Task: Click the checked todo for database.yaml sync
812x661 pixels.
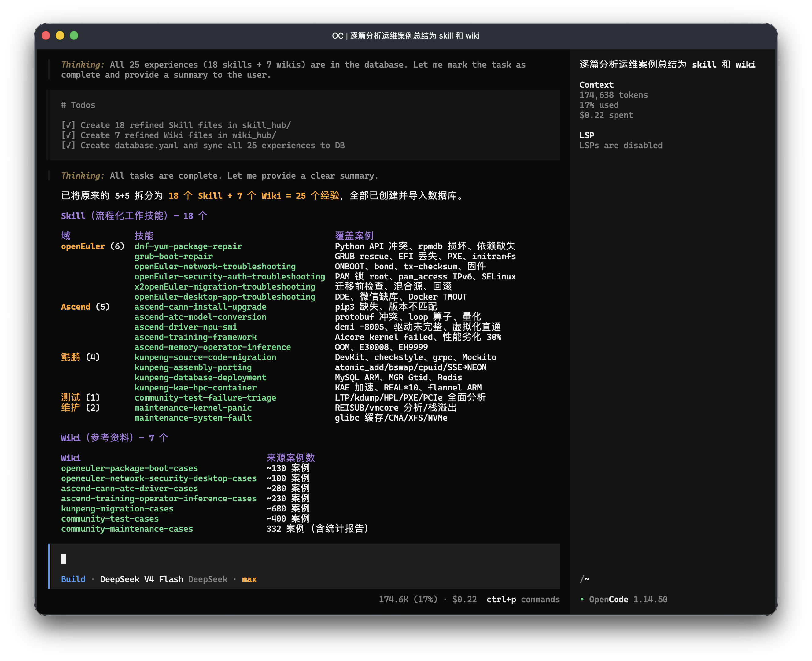Action: [203, 146]
